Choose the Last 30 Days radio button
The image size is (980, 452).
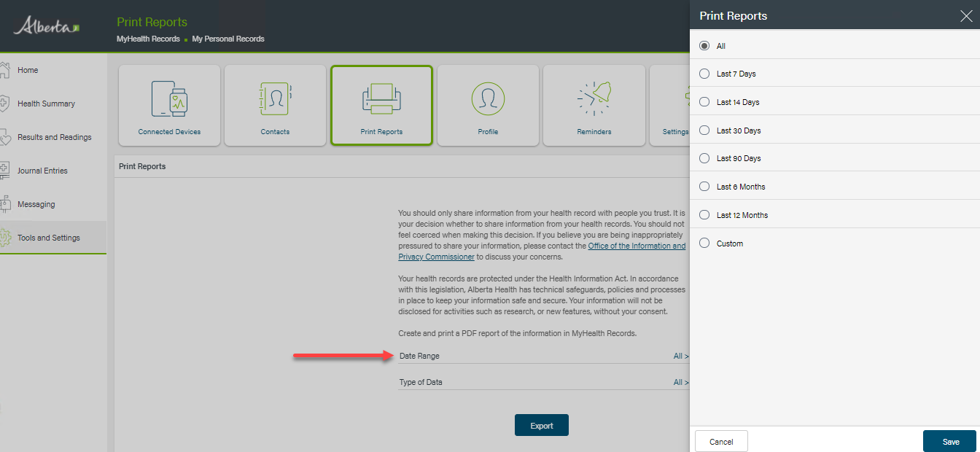coord(704,130)
